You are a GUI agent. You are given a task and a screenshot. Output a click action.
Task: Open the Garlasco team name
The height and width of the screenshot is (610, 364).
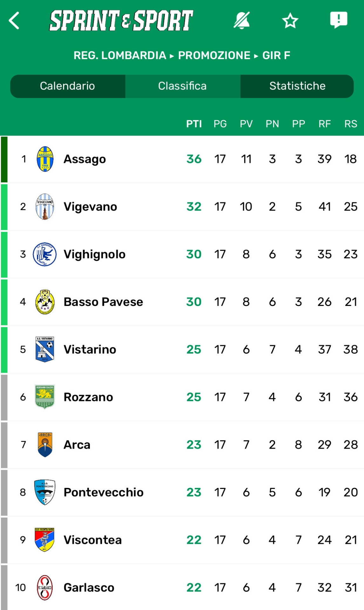click(89, 588)
